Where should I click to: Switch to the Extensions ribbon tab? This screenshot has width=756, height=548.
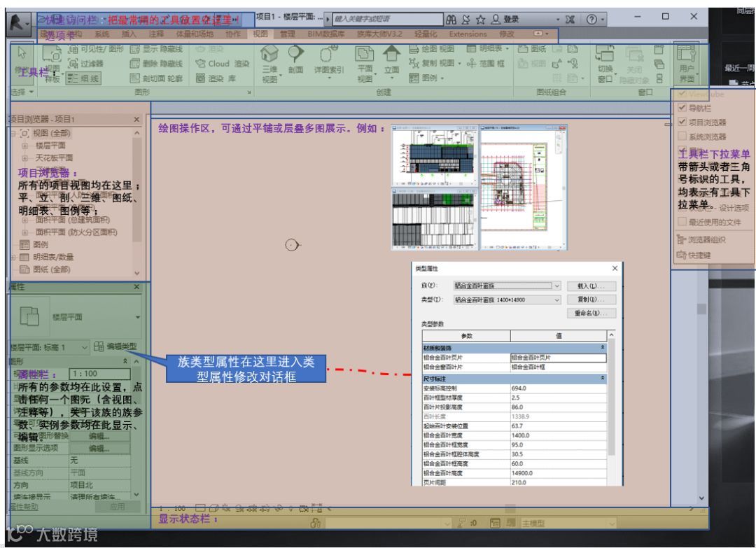coord(468,34)
